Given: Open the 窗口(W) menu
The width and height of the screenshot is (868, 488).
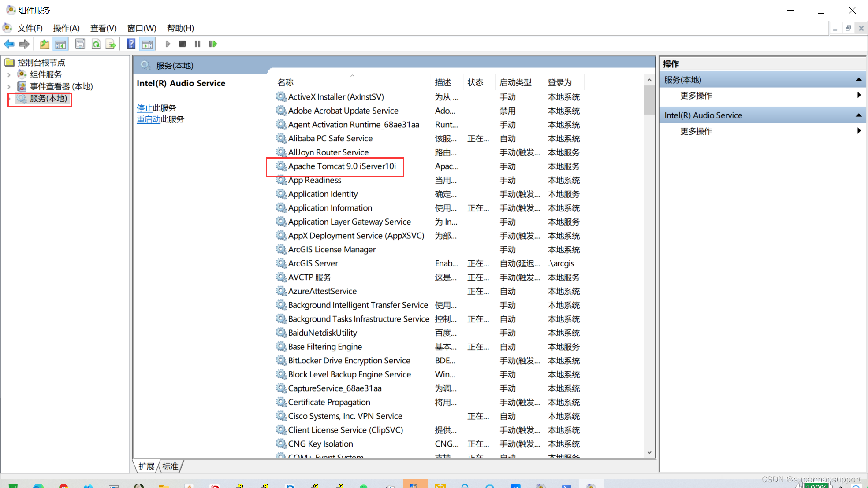Looking at the screenshot, I should point(142,28).
